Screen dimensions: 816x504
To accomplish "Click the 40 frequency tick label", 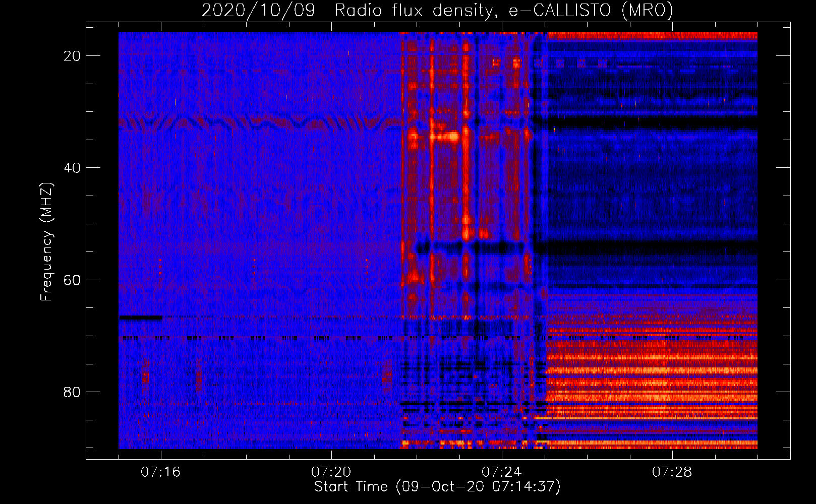I will (72, 168).
